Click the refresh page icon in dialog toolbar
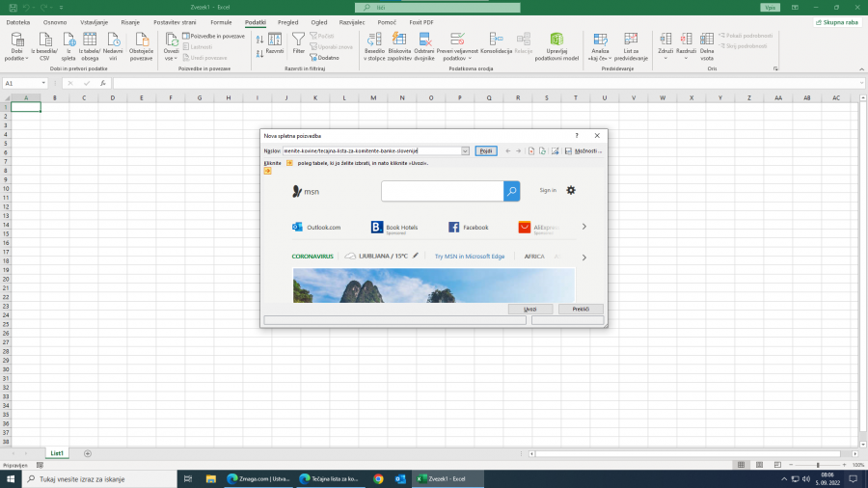The height and width of the screenshot is (488, 868). pyautogui.click(x=543, y=151)
